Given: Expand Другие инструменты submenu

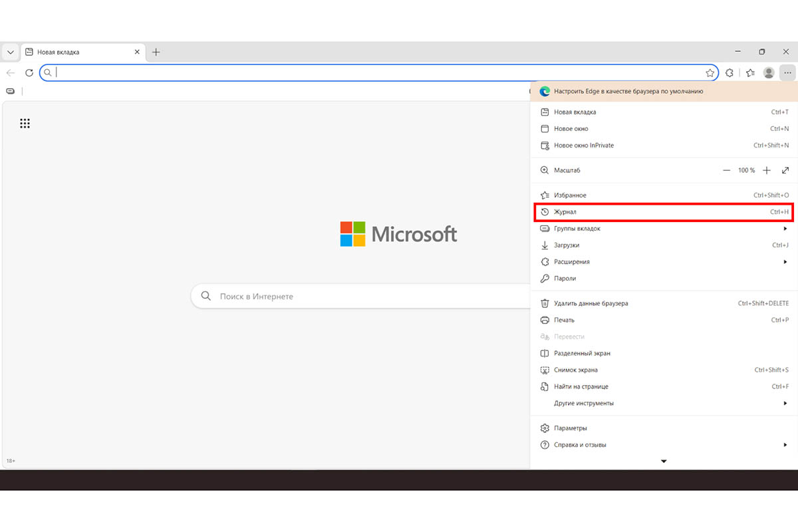Looking at the screenshot, I should point(664,404).
